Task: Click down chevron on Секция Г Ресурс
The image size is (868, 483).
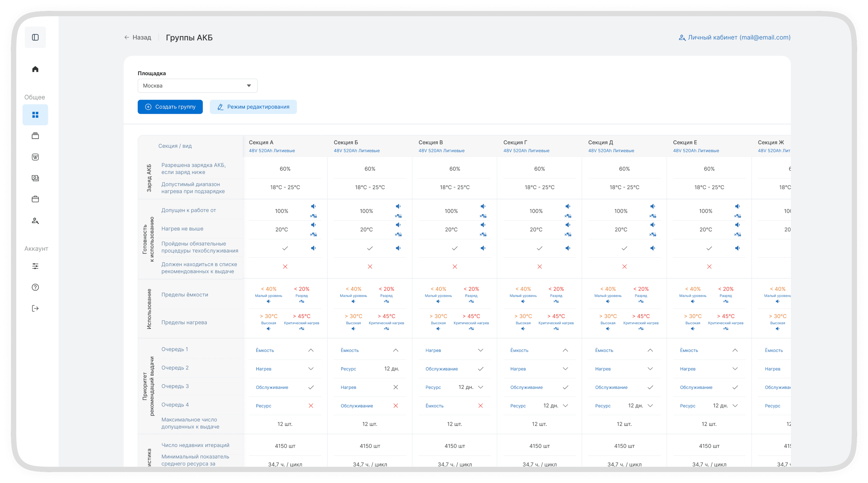Action: point(566,406)
